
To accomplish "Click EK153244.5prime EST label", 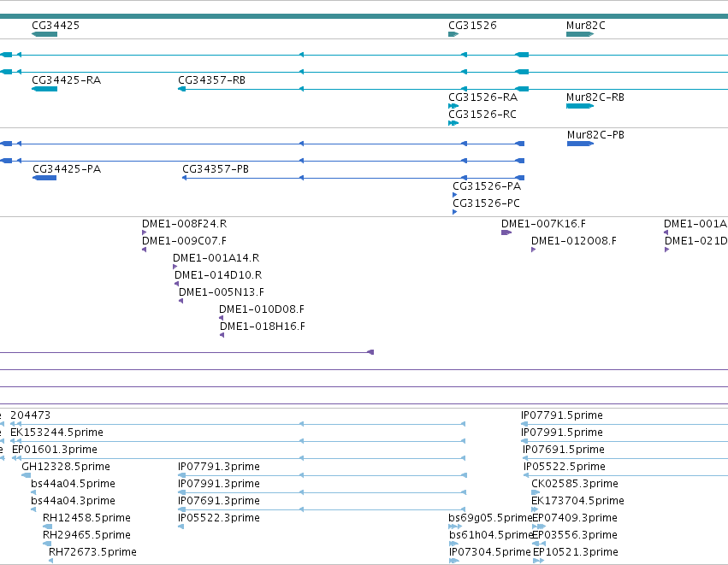I will (x=56, y=433).
